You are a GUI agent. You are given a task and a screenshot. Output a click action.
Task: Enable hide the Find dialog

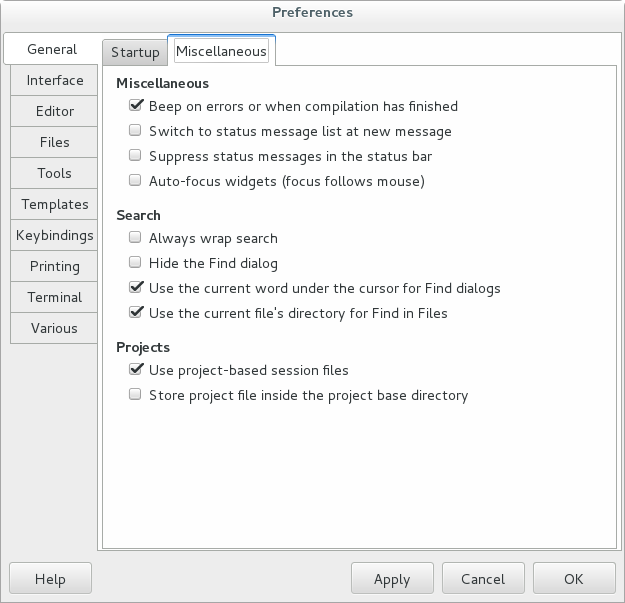[x=135, y=263]
